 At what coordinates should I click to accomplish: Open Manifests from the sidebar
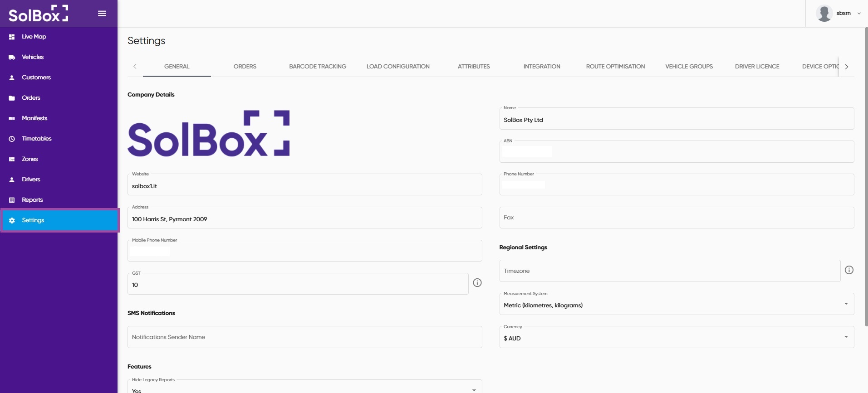tap(59, 118)
